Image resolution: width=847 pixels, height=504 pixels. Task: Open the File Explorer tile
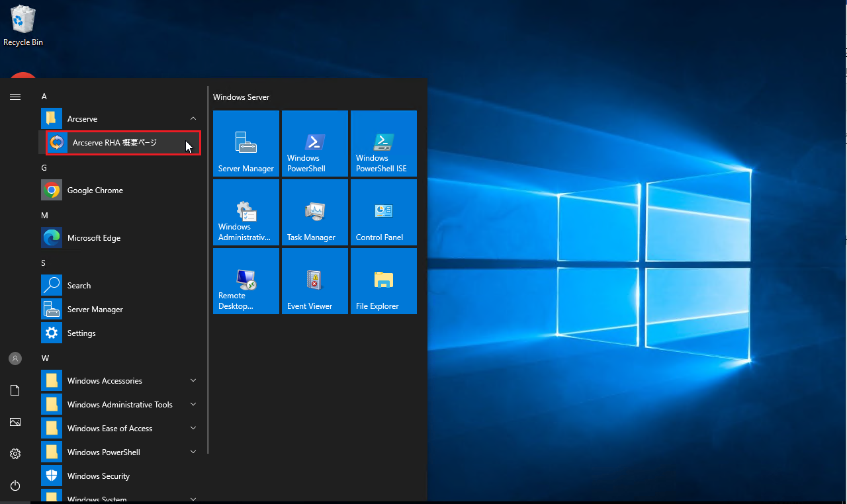384,281
